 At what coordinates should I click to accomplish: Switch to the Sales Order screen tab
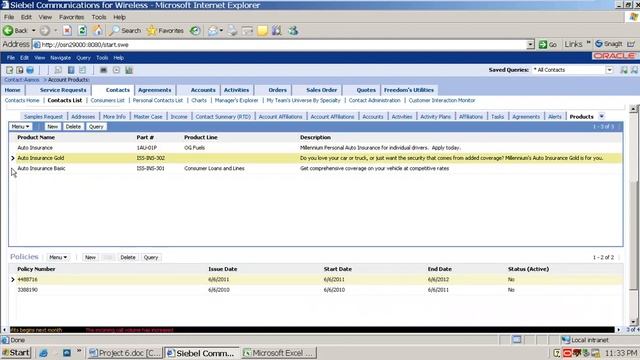(x=322, y=90)
